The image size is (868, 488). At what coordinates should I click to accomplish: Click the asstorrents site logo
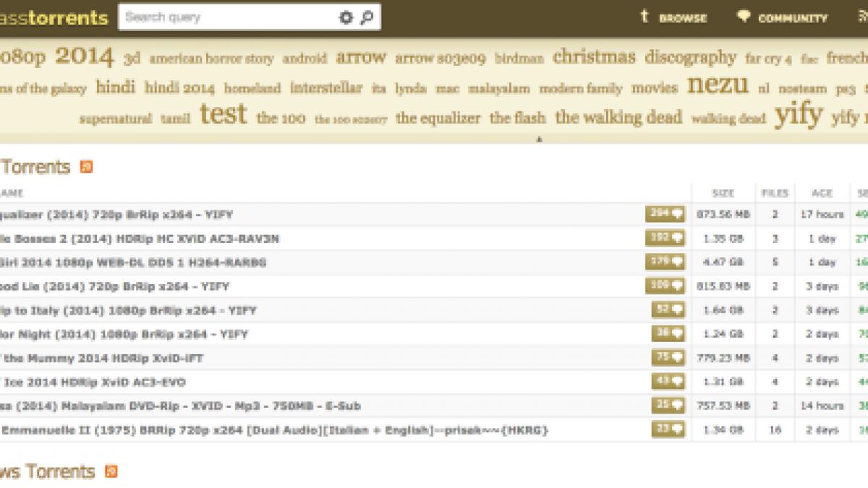coord(54,17)
